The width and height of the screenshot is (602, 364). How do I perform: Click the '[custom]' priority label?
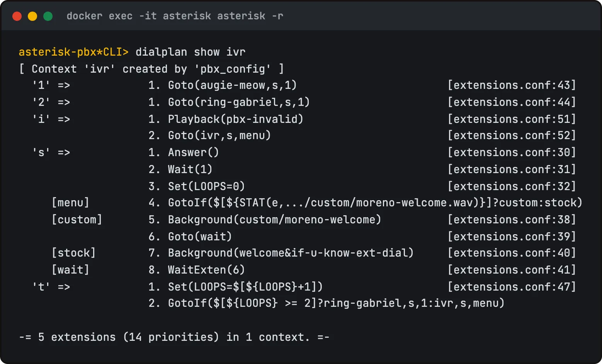[x=77, y=220]
